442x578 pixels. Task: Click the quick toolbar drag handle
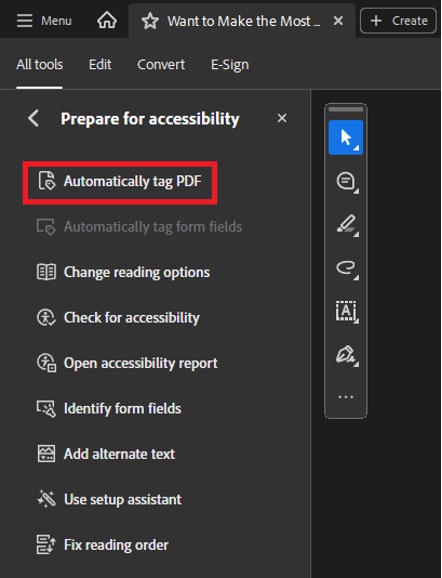pyautogui.click(x=346, y=109)
